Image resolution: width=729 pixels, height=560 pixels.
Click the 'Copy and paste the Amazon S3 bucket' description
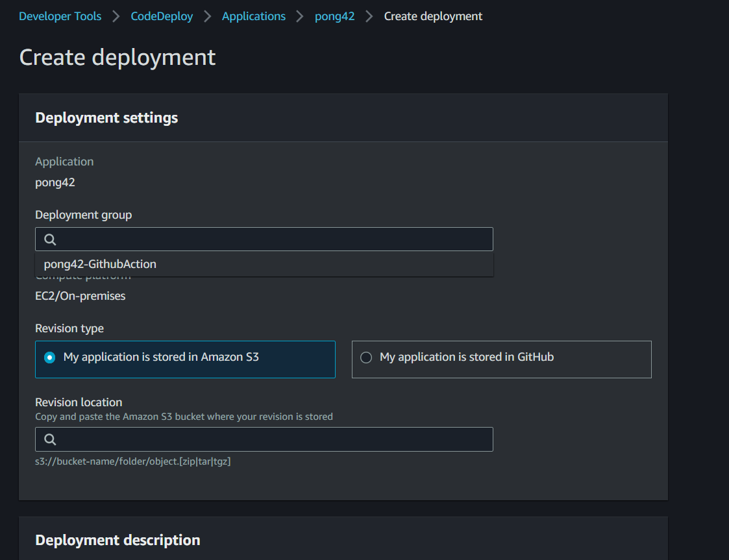(184, 417)
